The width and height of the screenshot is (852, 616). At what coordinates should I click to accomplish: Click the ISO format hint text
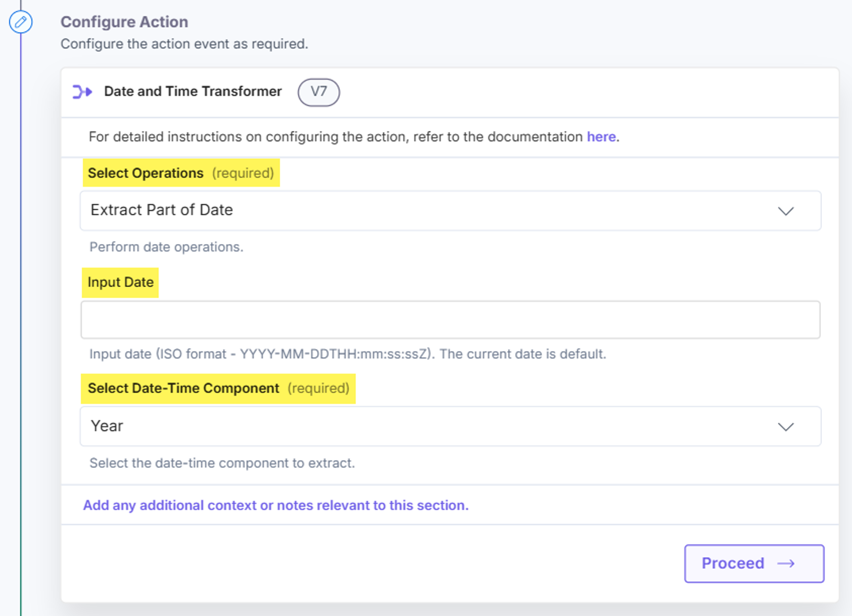click(x=347, y=354)
